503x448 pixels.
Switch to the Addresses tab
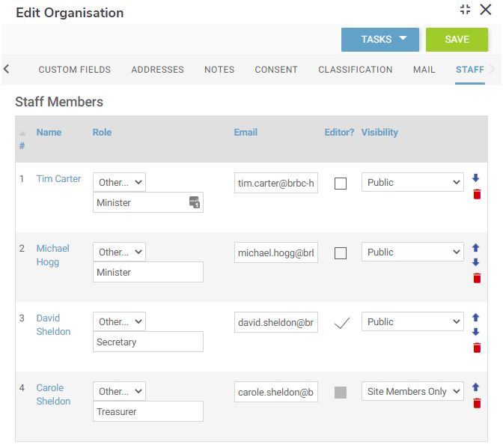coord(157,70)
